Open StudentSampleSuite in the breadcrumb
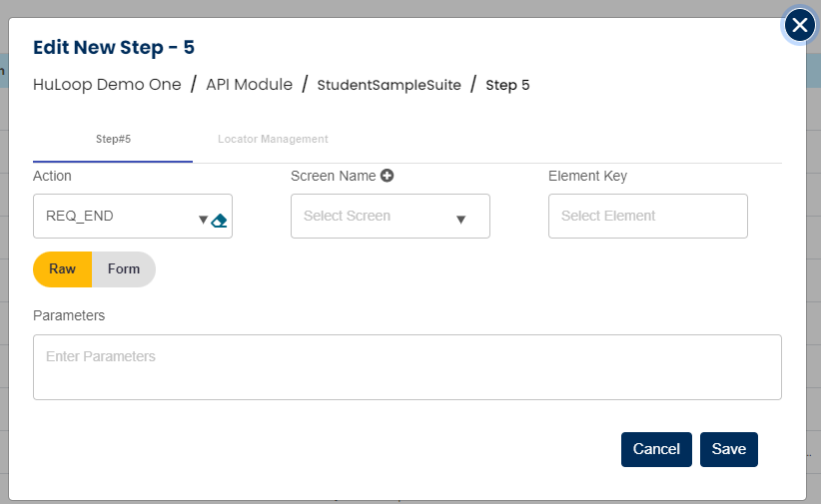This screenshot has width=821, height=504. point(389,85)
